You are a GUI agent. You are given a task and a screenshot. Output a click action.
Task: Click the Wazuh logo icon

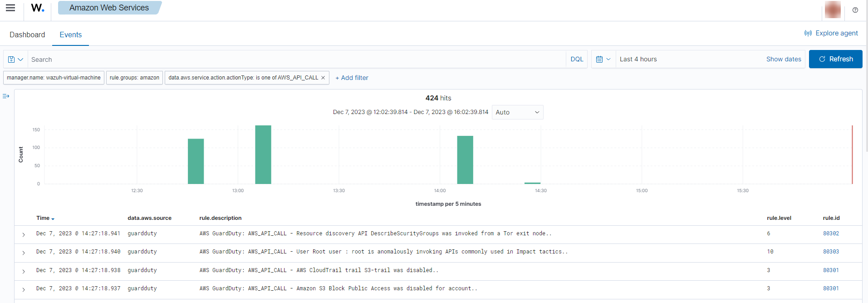[x=38, y=8]
